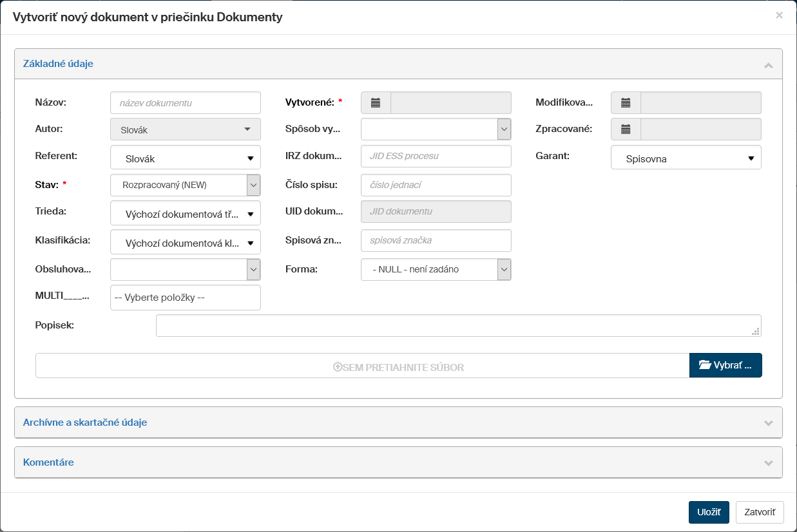Expand the Archívne a skartačné údaje section
This screenshot has height=532, width=797.
pyautogui.click(x=767, y=423)
